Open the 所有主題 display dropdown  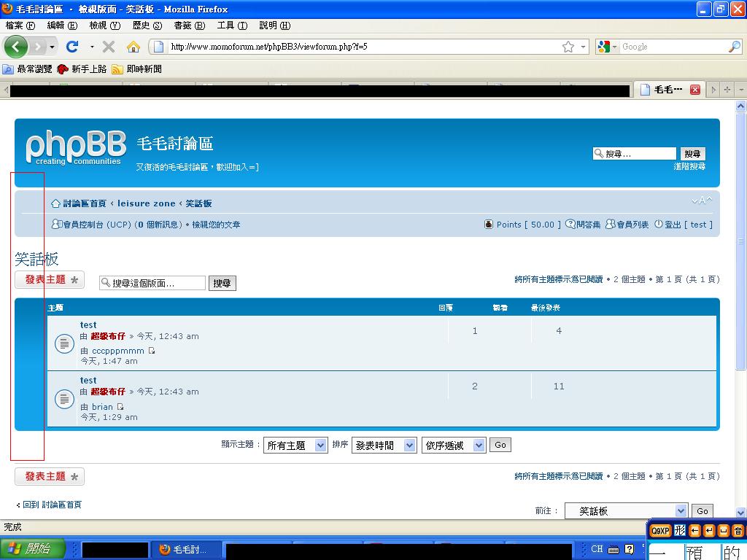coord(295,446)
